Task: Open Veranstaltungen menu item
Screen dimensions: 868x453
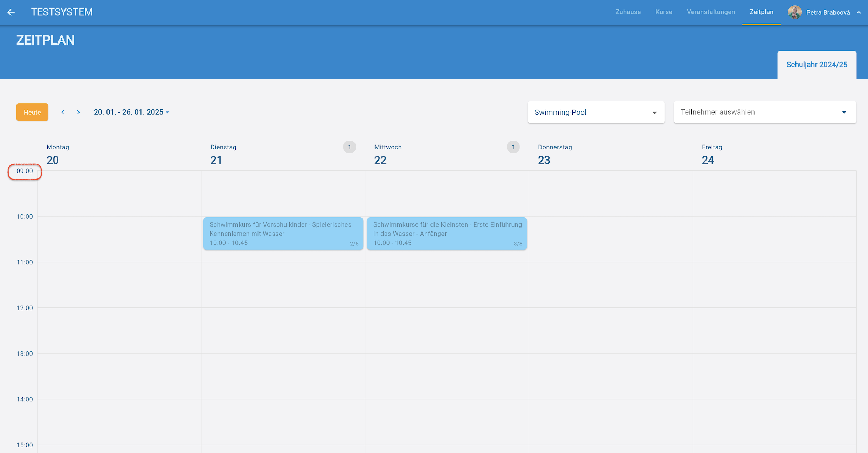Action: click(711, 12)
